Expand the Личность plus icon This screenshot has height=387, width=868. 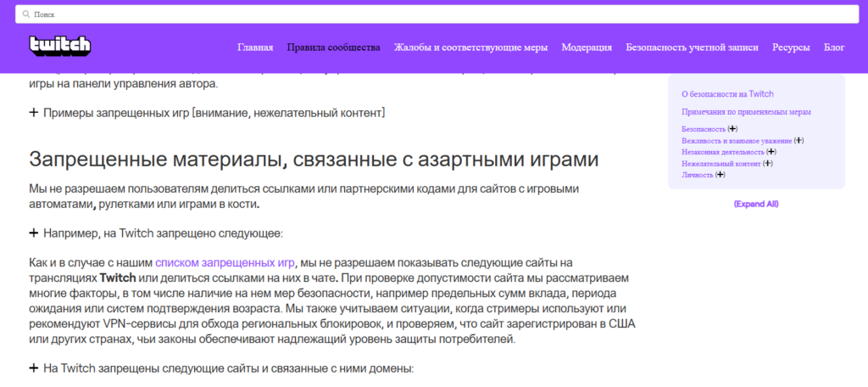(x=721, y=175)
